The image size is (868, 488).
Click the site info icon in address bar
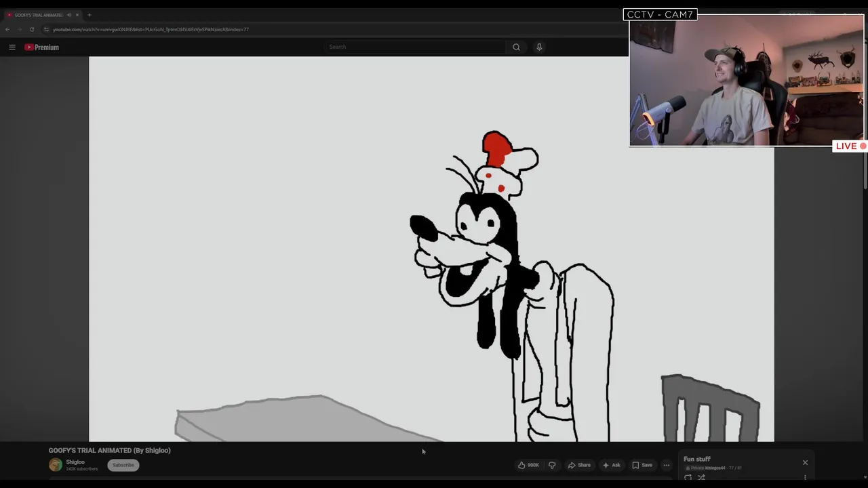pos(46,29)
